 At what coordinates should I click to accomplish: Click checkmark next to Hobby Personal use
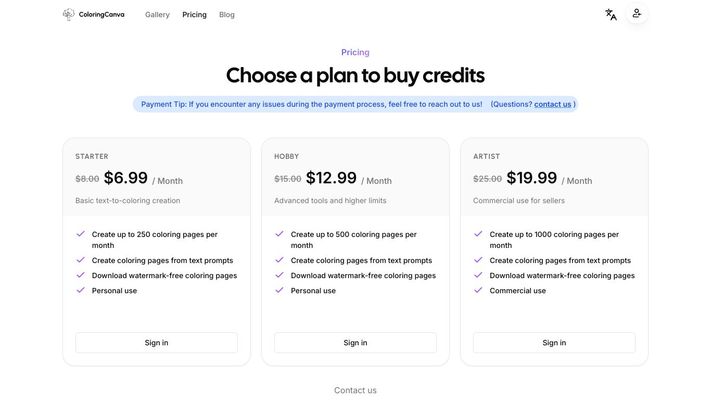(x=279, y=290)
